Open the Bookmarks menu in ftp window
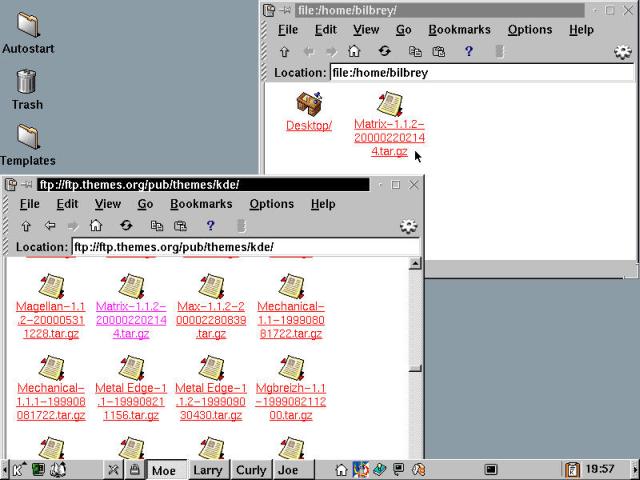The height and width of the screenshot is (480, 640). point(201,204)
